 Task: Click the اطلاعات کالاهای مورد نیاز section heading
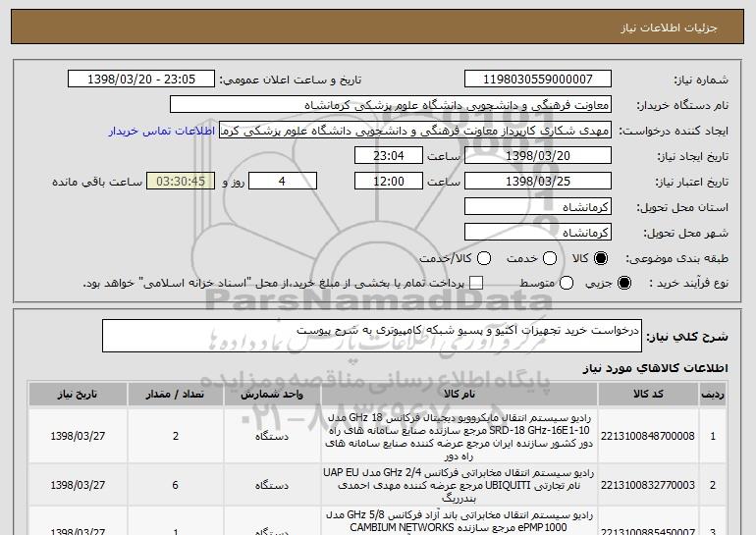655,368
